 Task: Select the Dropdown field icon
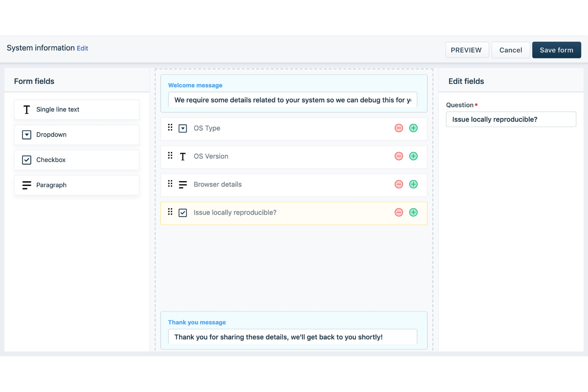pos(26,135)
